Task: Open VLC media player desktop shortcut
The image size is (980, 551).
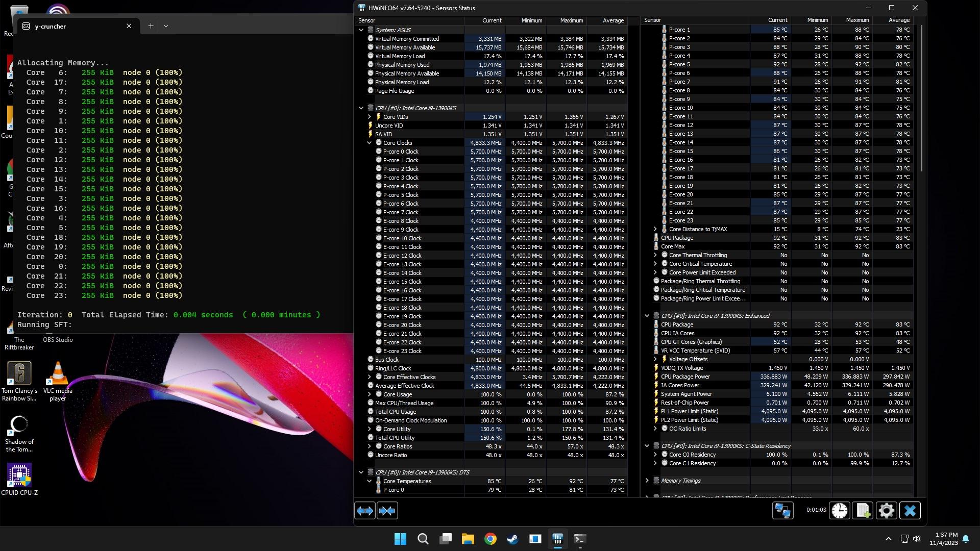Action: coord(58,381)
